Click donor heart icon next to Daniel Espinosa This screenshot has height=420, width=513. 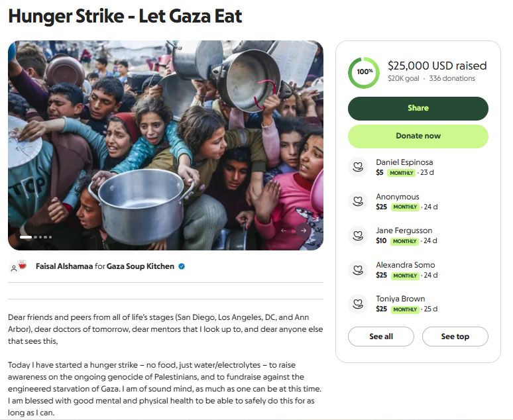coord(358,167)
